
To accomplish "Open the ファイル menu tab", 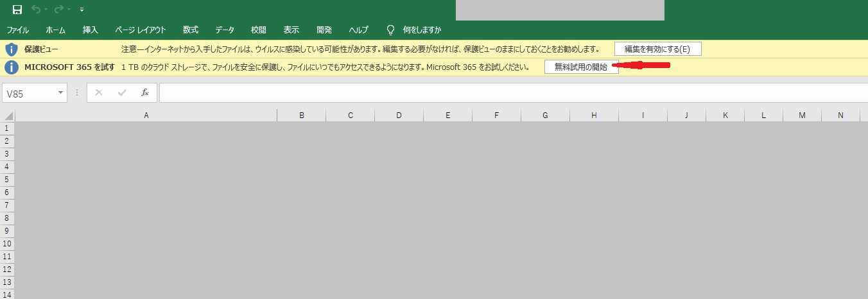I will tap(18, 30).
